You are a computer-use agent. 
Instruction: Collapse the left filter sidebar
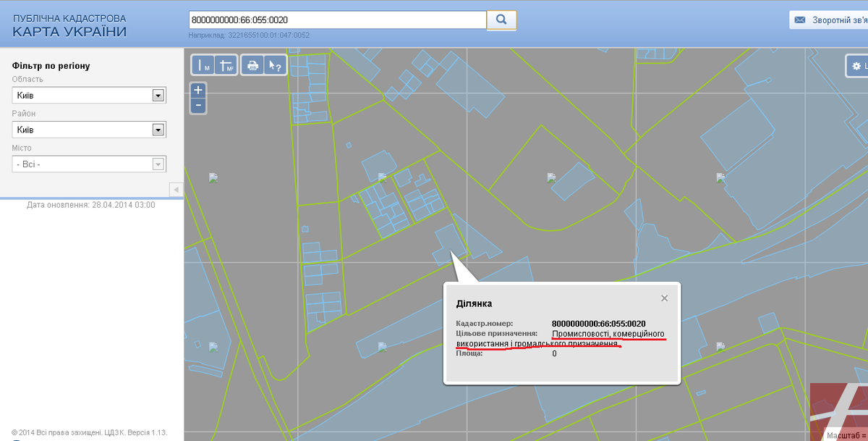(x=175, y=190)
